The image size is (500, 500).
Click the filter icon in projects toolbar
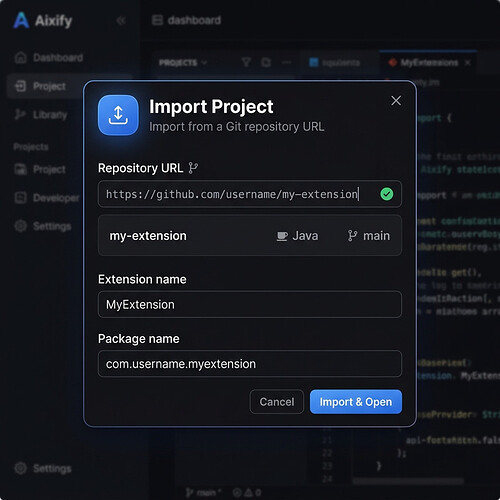click(246, 62)
